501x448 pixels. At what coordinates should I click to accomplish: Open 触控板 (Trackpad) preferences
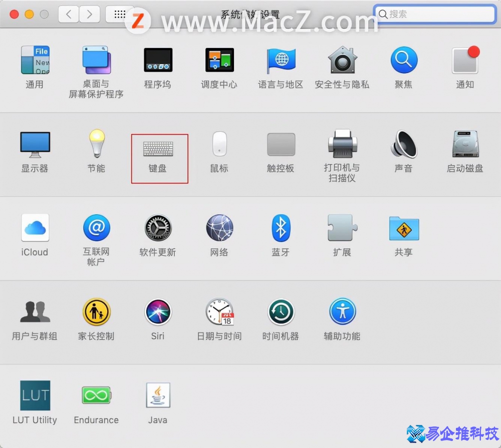click(281, 148)
